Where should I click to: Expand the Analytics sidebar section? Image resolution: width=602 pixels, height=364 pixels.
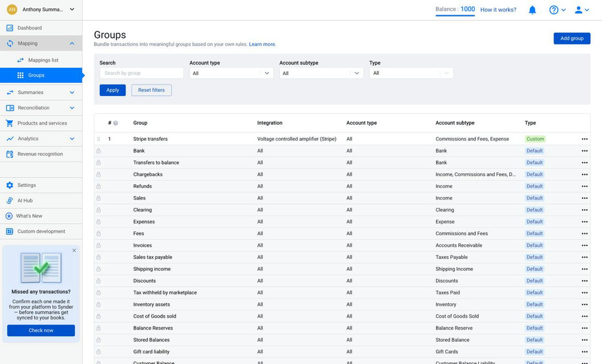tap(72, 139)
